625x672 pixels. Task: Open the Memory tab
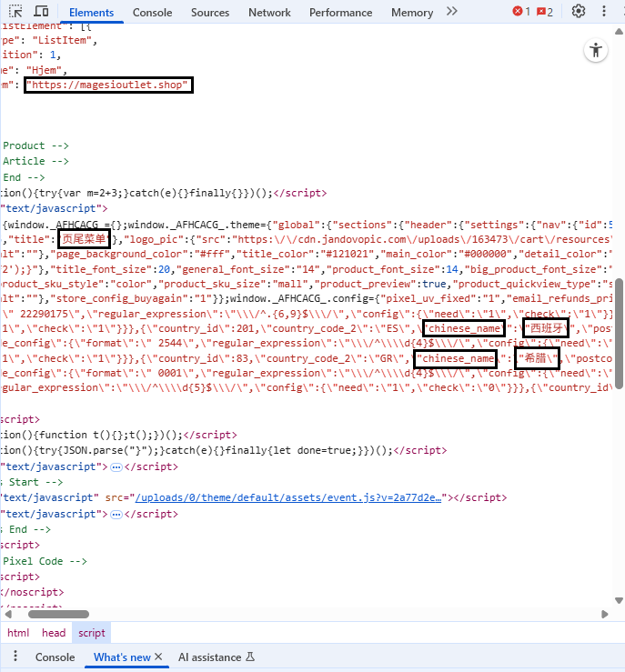[412, 13]
